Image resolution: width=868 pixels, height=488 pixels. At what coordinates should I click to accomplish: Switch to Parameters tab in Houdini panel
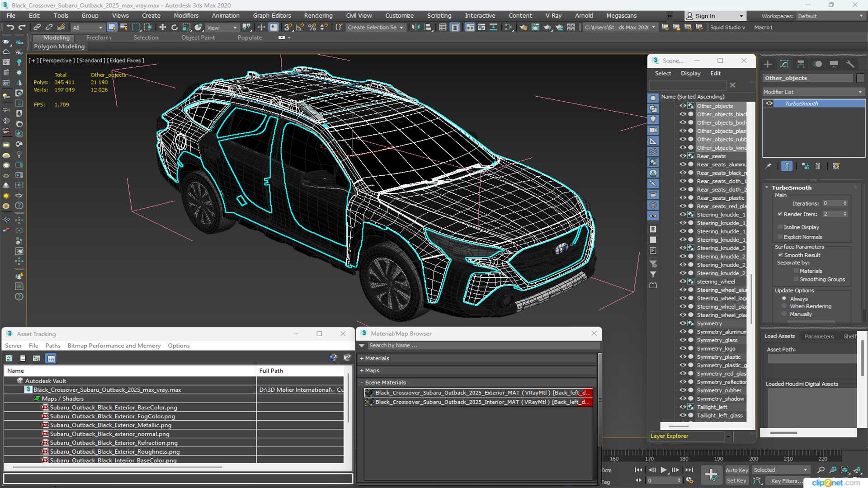tap(819, 336)
